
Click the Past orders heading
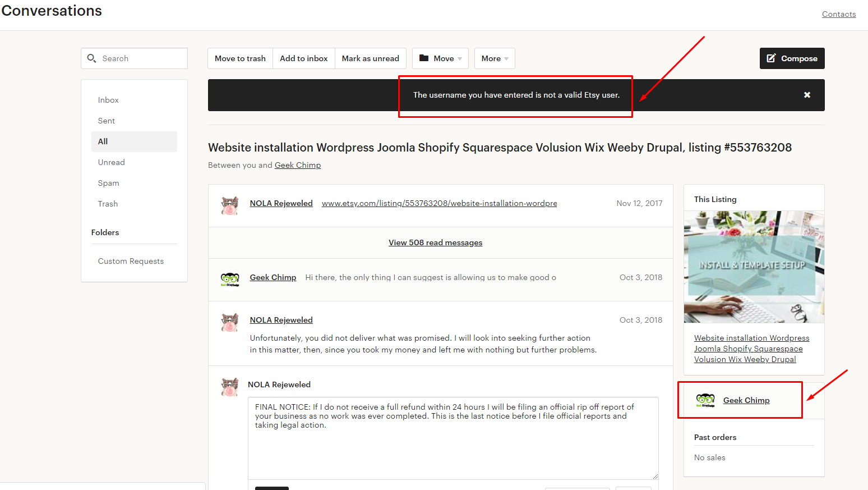[x=715, y=437]
